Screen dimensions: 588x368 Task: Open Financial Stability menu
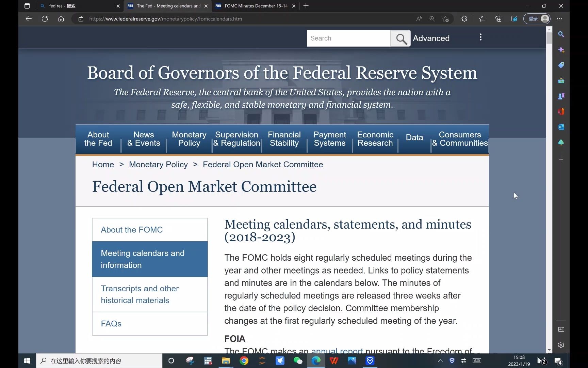(284, 139)
